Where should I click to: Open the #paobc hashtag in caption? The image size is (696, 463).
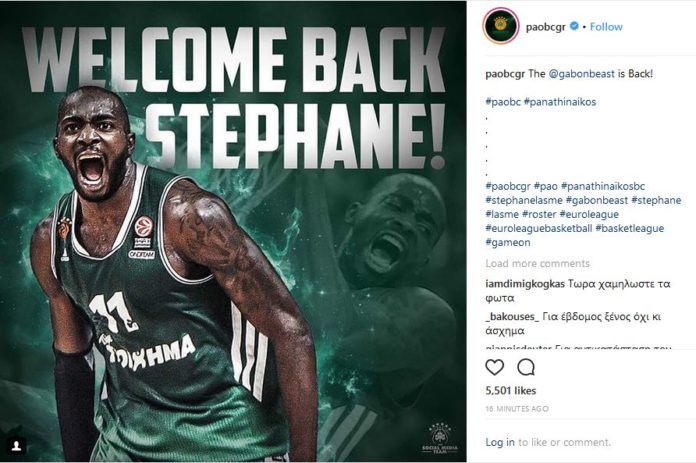coord(503,102)
